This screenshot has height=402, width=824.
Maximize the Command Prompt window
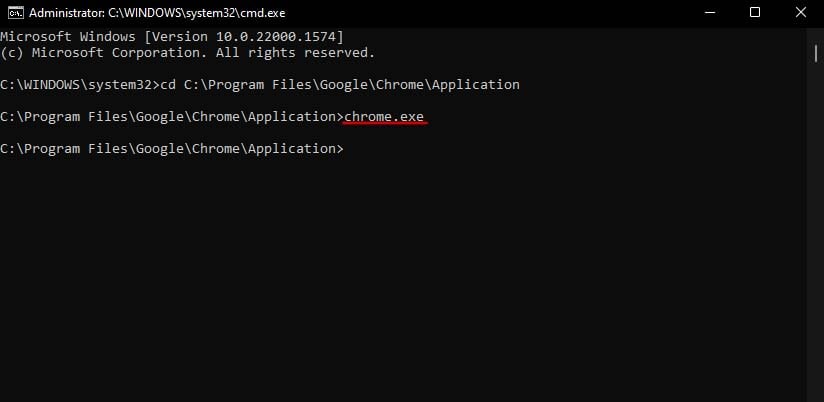(754, 13)
